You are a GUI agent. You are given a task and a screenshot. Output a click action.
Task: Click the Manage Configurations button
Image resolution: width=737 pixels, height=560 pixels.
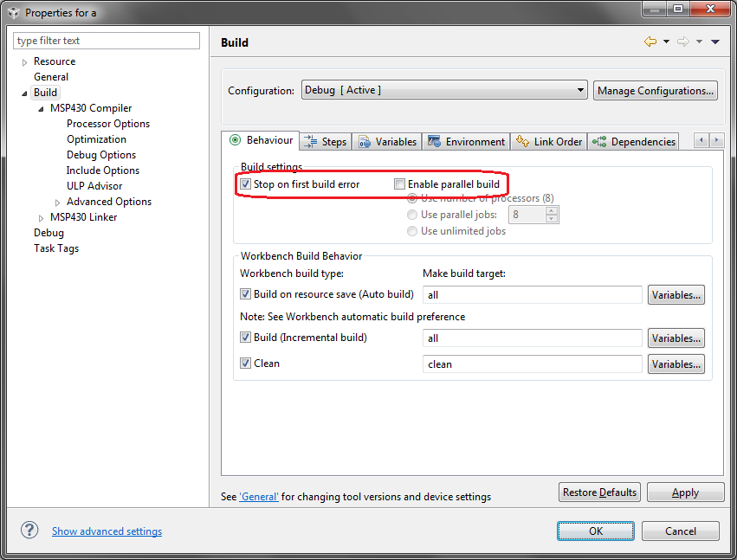(x=655, y=90)
